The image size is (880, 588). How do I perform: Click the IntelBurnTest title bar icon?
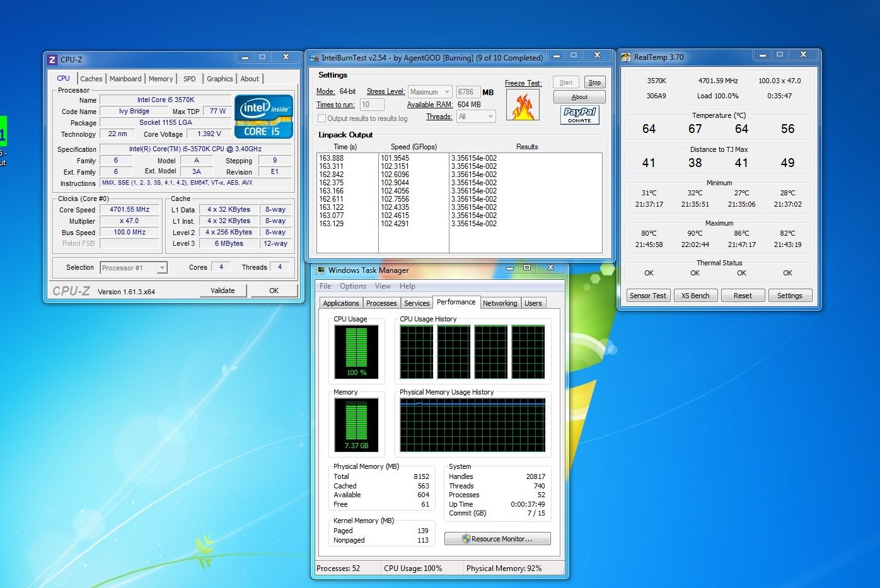pos(314,58)
